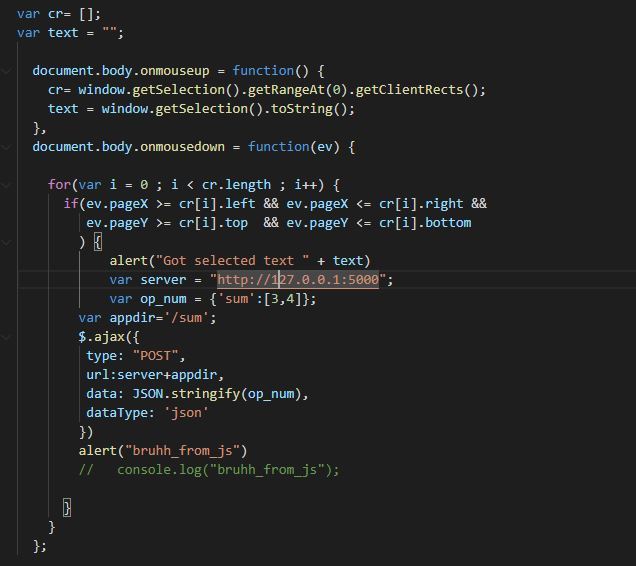Click the 'dataType' key
Viewport: 636px width, 566px height.
(x=116, y=413)
